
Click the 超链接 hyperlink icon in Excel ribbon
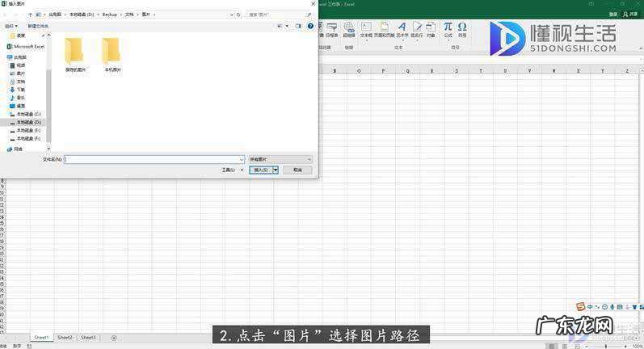(x=349, y=30)
